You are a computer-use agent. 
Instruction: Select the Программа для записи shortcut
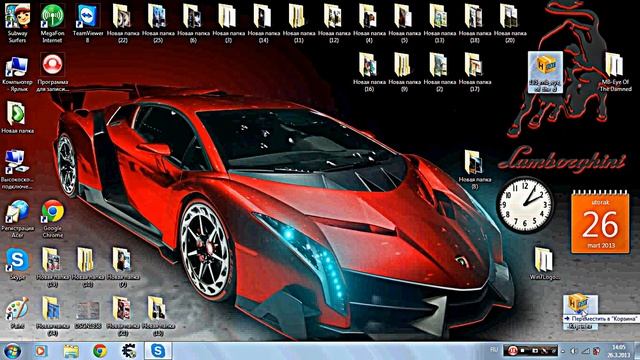pos(52,73)
